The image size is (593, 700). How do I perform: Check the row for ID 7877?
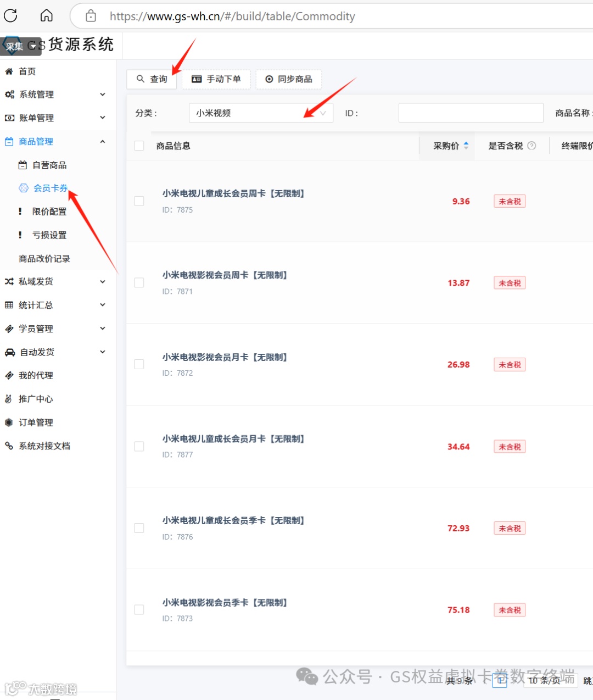click(x=139, y=446)
